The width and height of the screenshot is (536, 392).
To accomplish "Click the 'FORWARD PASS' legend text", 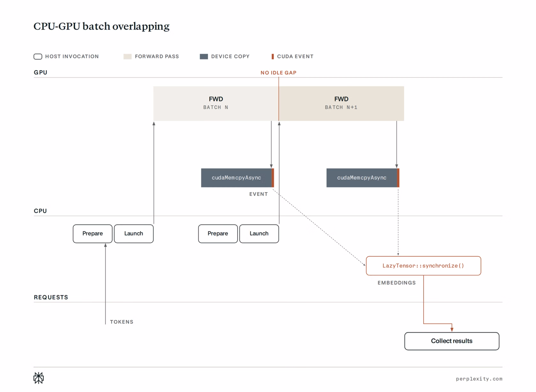I will tap(157, 56).
